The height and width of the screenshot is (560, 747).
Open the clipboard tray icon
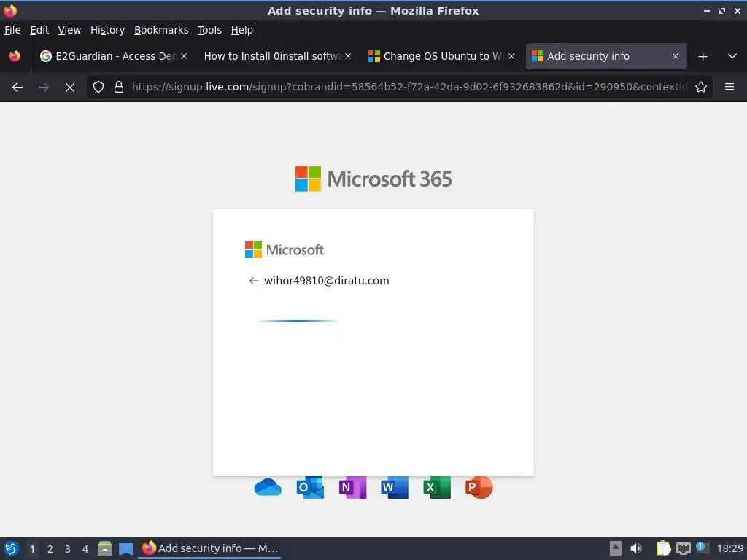click(x=663, y=548)
